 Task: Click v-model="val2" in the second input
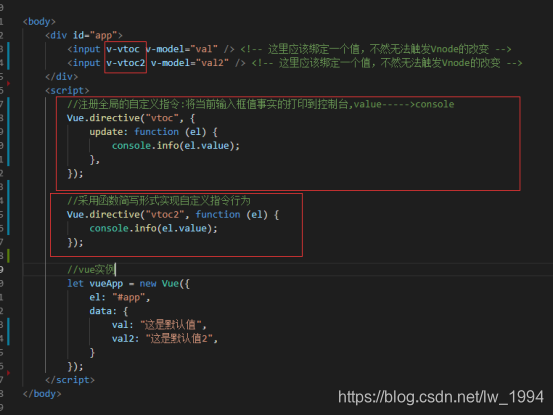[190, 63]
